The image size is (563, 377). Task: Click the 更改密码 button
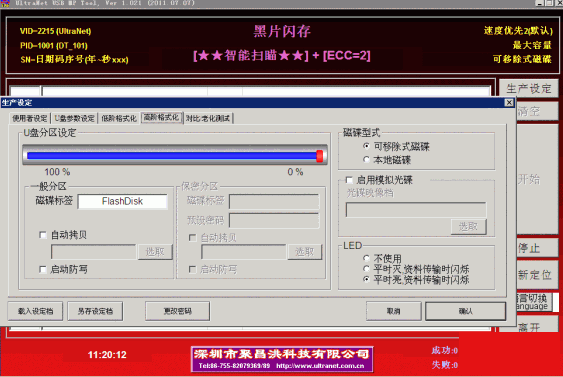(177, 311)
